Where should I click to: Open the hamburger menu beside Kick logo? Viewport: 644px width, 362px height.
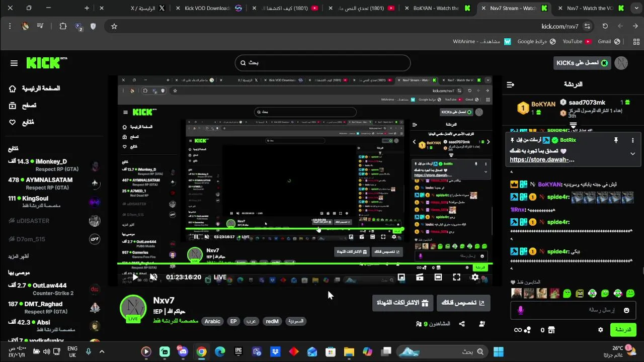coord(14,63)
